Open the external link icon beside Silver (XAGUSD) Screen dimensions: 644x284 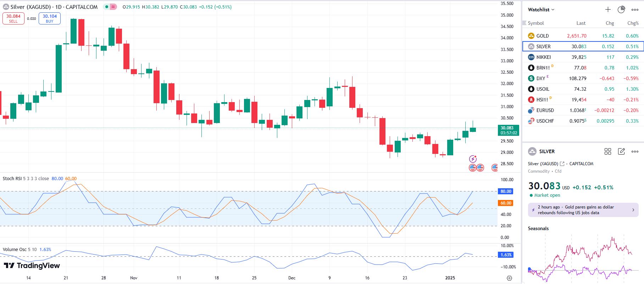pos(562,164)
